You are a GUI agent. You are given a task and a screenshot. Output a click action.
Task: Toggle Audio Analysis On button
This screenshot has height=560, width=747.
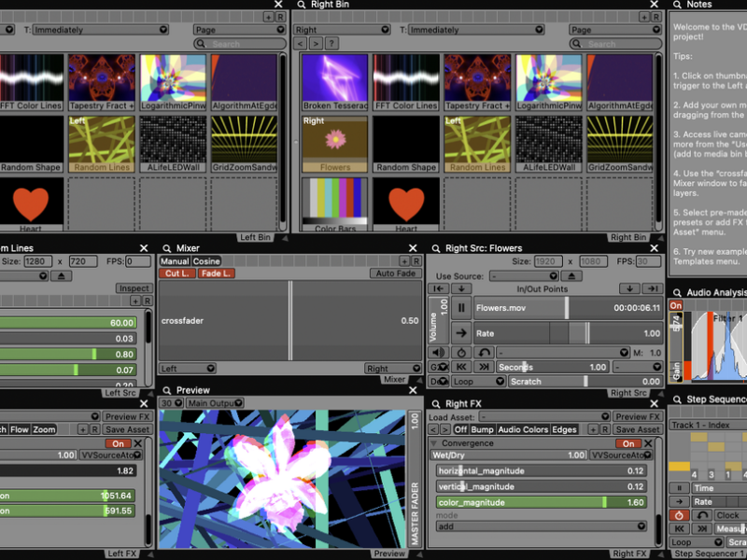[676, 306]
